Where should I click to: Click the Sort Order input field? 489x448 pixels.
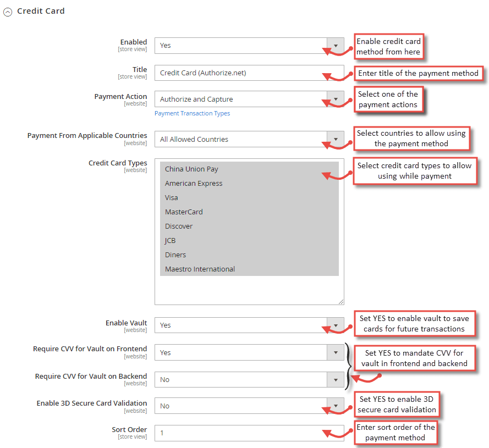(248, 432)
